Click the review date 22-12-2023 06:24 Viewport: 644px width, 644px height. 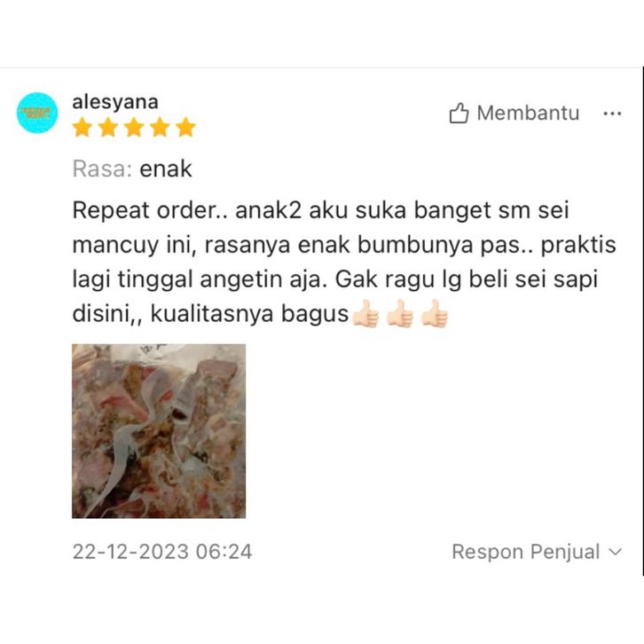(162, 552)
